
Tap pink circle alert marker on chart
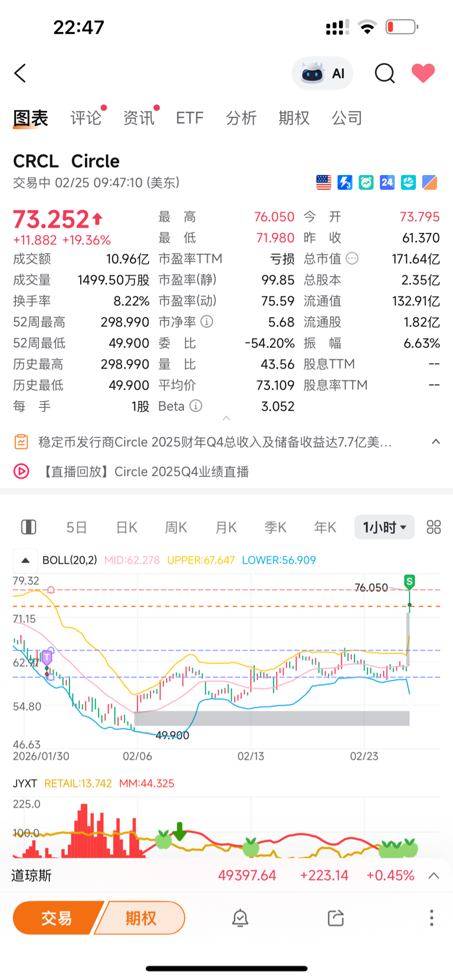tap(51, 590)
